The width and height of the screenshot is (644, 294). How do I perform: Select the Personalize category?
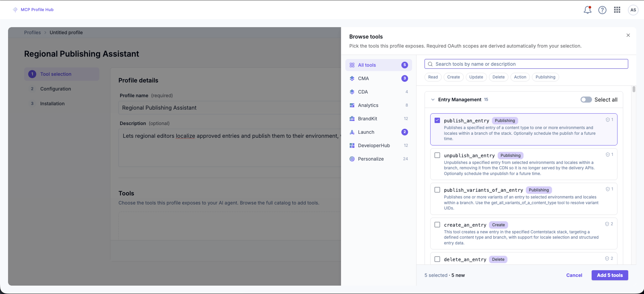tap(378, 159)
